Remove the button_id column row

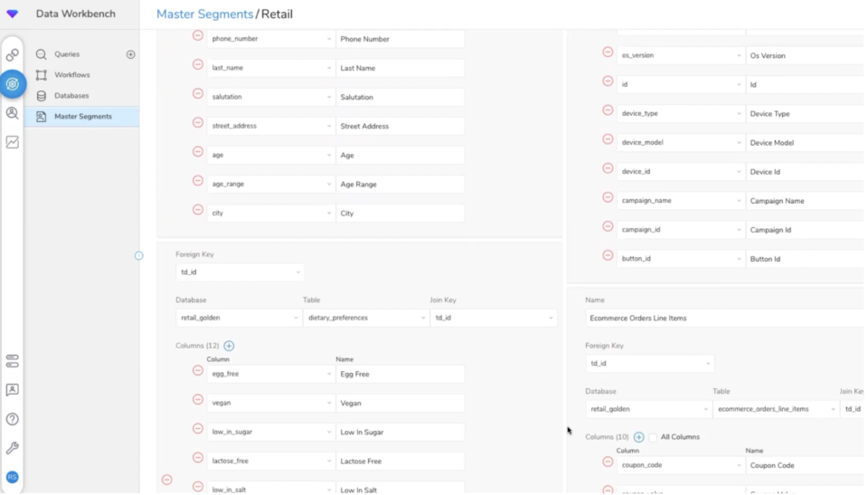pyautogui.click(x=608, y=255)
